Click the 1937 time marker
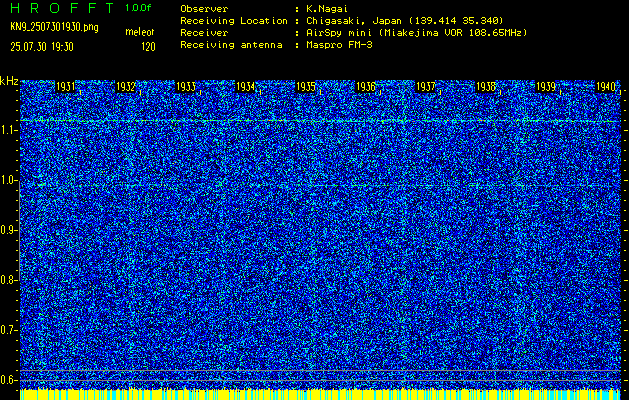This screenshot has width=629, height=400. click(426, 87)
